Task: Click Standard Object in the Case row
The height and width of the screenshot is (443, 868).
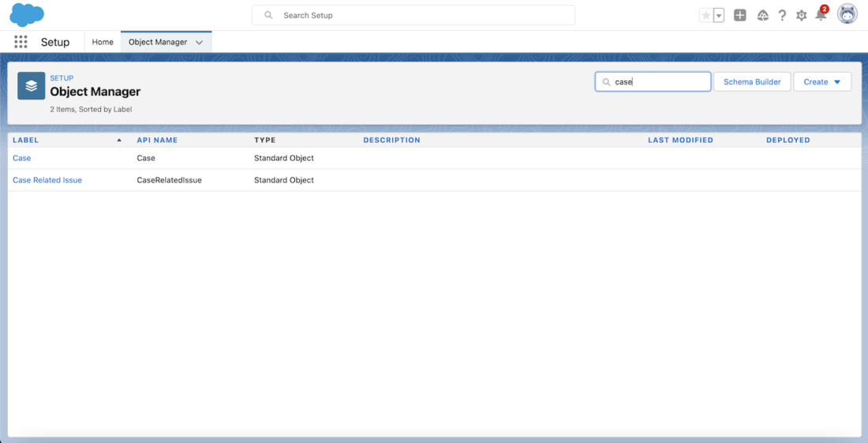Action: coord(284,158)
